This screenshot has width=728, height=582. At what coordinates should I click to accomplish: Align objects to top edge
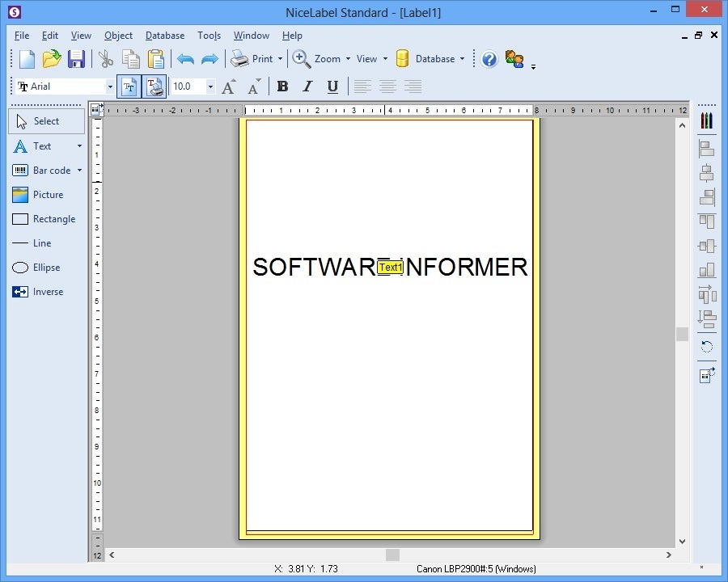tap(707, 221)
